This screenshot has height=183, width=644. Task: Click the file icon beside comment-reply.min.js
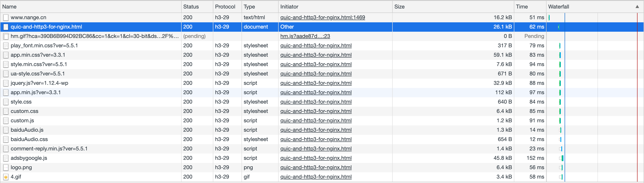point(6,149)
